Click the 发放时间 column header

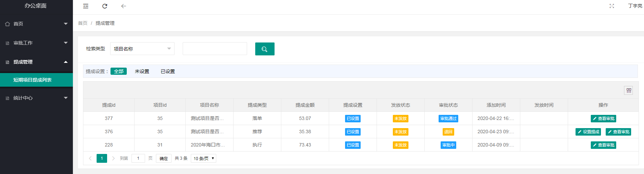coord(544,105)
